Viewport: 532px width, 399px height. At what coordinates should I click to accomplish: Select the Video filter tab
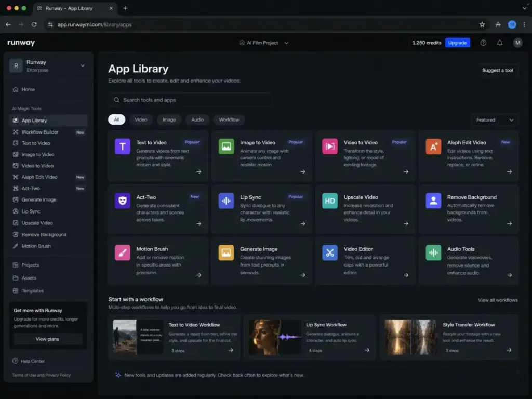pyautogui.click(x=141, y=119)
